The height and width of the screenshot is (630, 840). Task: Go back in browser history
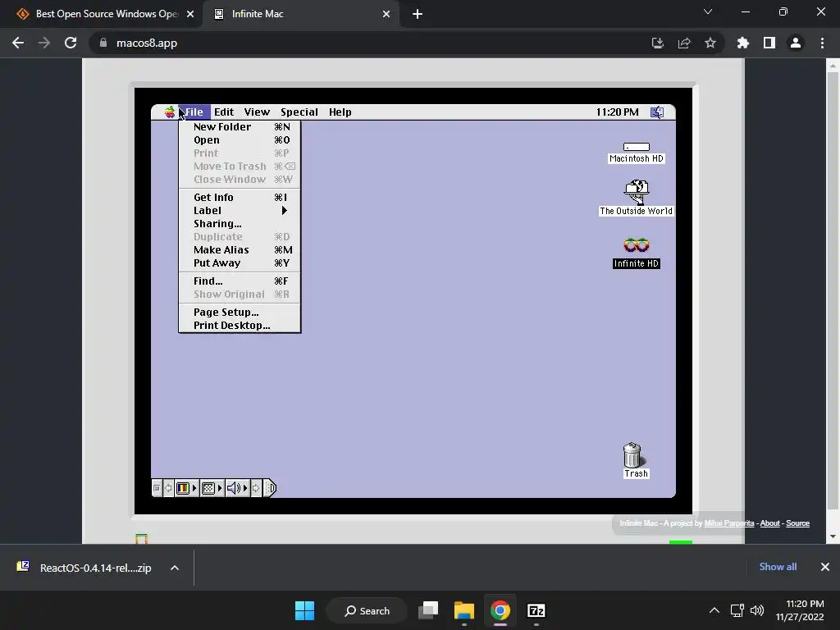coord(18,43)
